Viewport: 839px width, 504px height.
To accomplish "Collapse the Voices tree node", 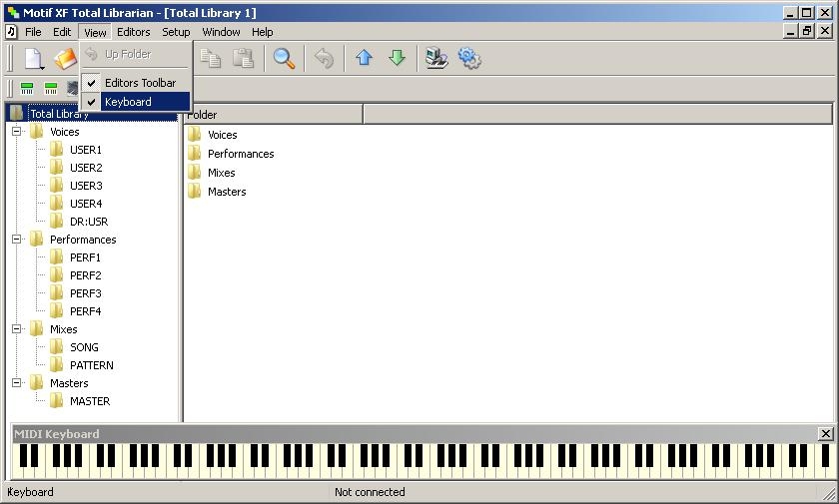I will 17,131.
